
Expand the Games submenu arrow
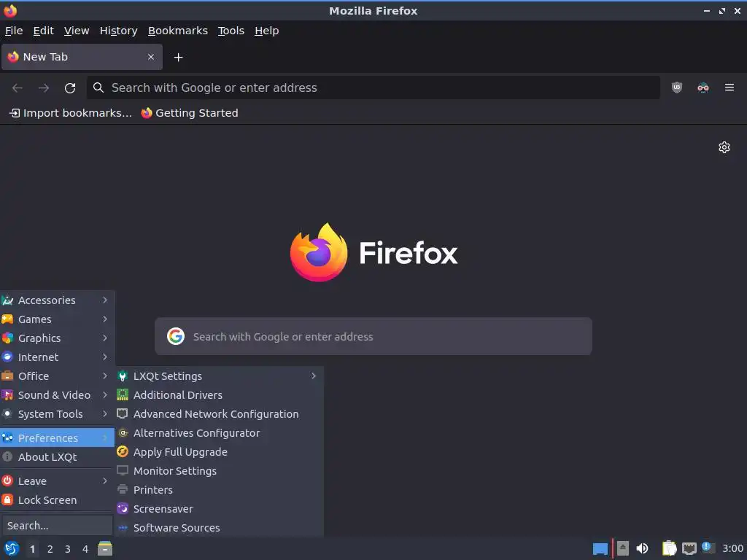(x=105, y=319)
